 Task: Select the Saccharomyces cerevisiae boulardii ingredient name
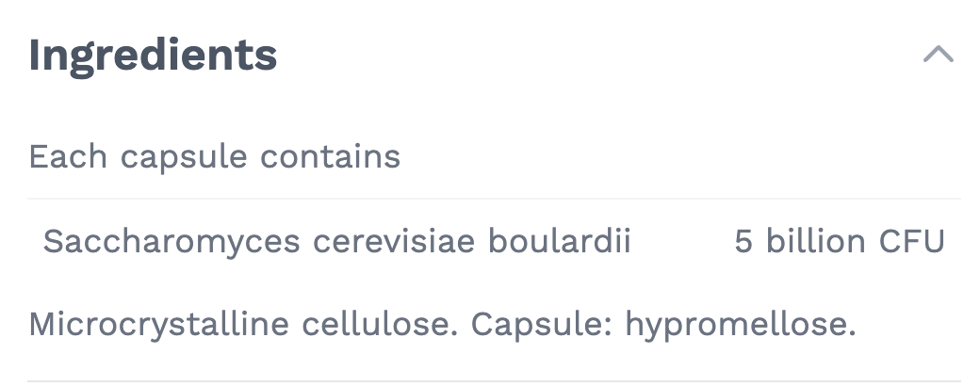point(336,242)
